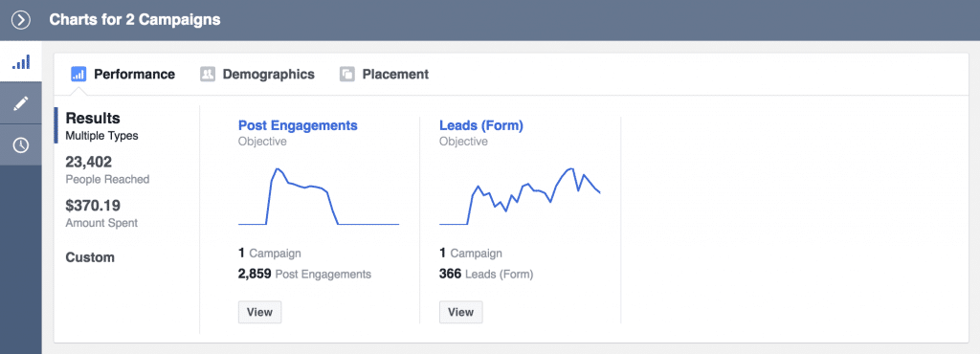
Task: Click the 23,402 People Reached metric
Action: pyautogui.click(x=107, y=169)
